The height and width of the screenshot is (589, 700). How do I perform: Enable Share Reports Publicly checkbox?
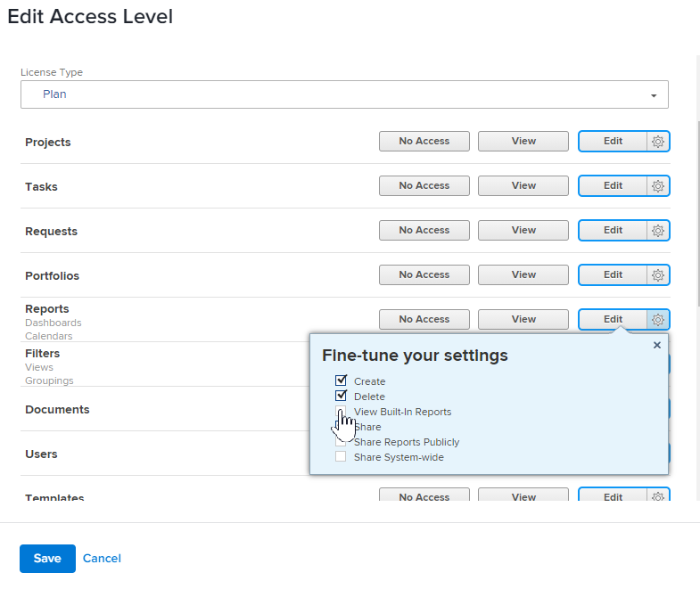(341, 442)
